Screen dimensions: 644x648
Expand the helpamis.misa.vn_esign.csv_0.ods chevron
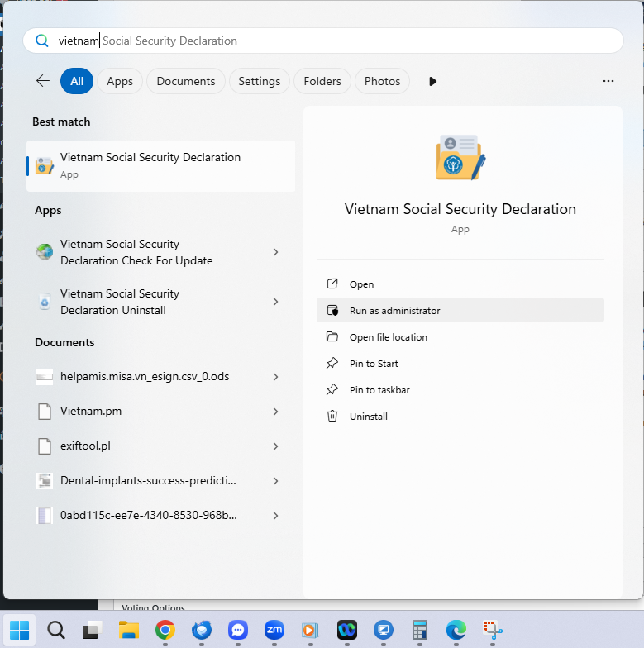pos(276,377)
